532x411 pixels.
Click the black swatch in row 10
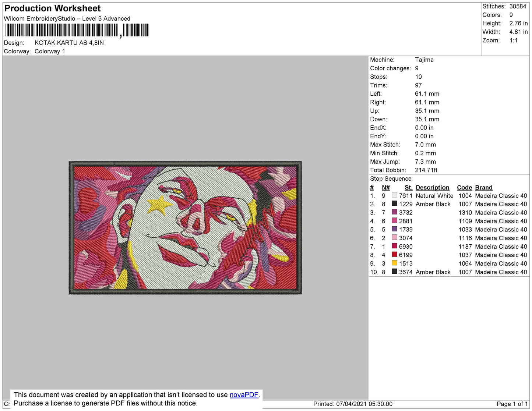click(394, 271)
